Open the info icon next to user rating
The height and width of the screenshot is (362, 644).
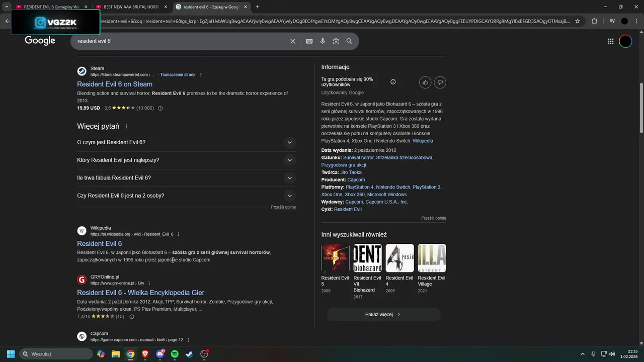pos(393,82)
